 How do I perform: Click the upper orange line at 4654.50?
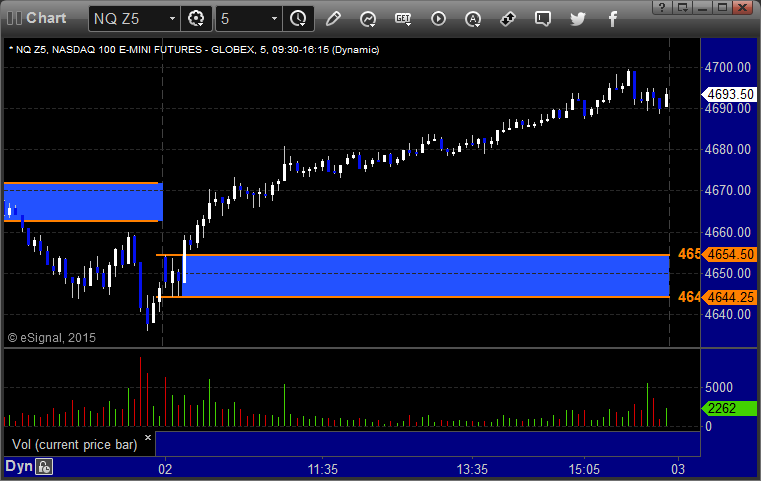tap(413, 255)
